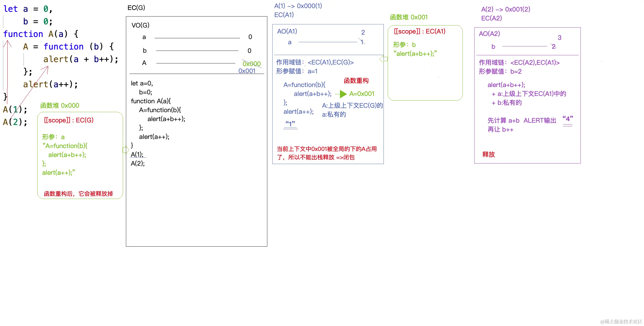Click the red 函数重构 label
The image size is (644, 326).
pos(356,80)
